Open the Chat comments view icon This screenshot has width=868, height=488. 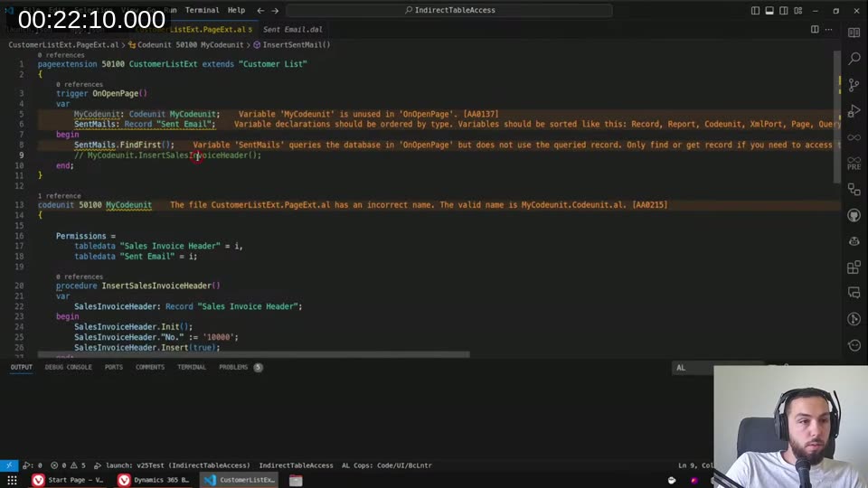pyautogui.click(x=854, y=293)
